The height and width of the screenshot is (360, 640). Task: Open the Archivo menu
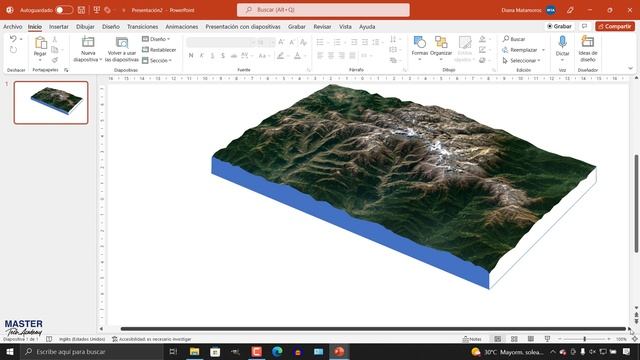point(13,27)
